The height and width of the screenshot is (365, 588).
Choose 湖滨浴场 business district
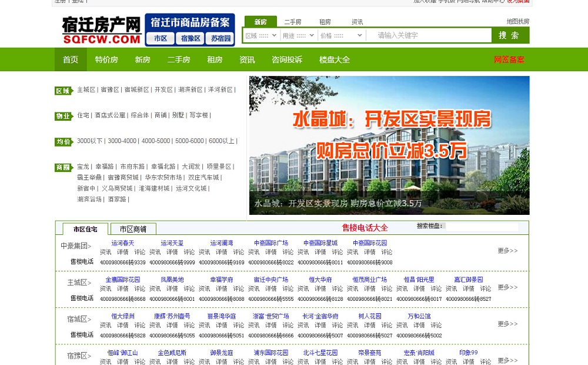(x=89, y=199)
